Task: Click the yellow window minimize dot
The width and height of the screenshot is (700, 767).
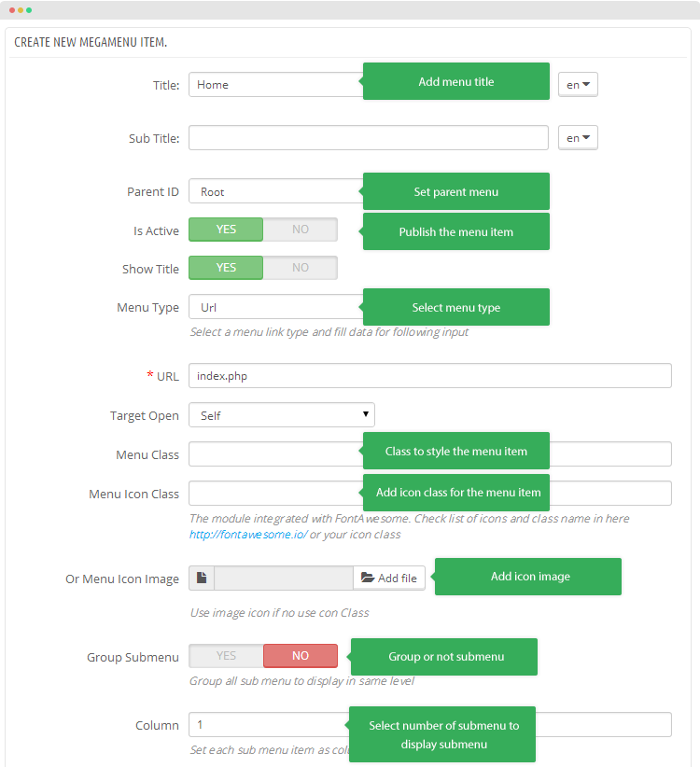Action: click(x=21, y=10)
